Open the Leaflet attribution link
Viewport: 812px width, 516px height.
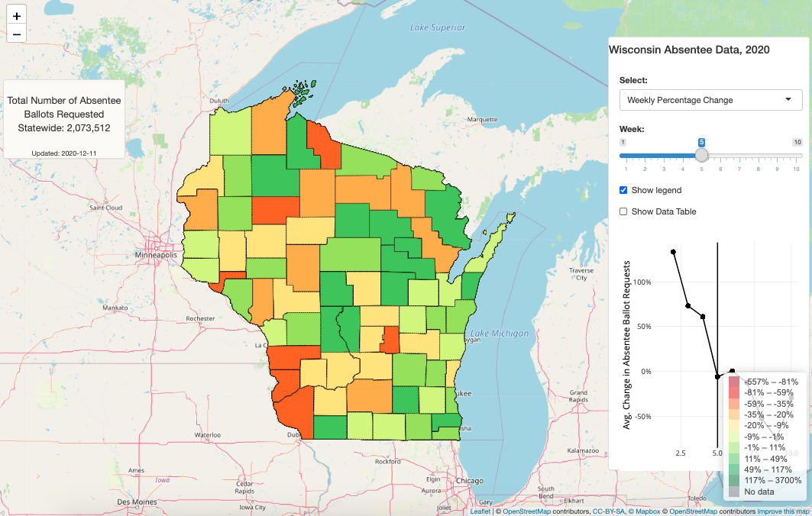point(480,511)
